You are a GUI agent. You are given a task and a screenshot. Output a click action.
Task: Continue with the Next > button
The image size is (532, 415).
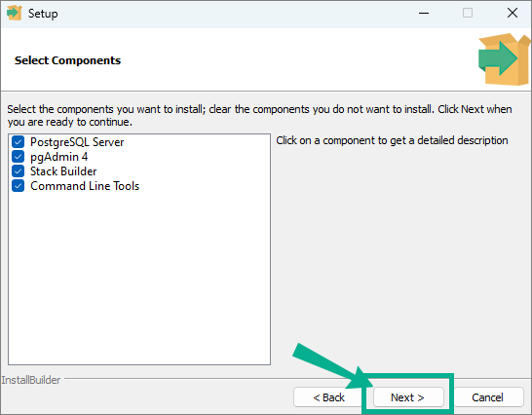click(x=408, y=397)
